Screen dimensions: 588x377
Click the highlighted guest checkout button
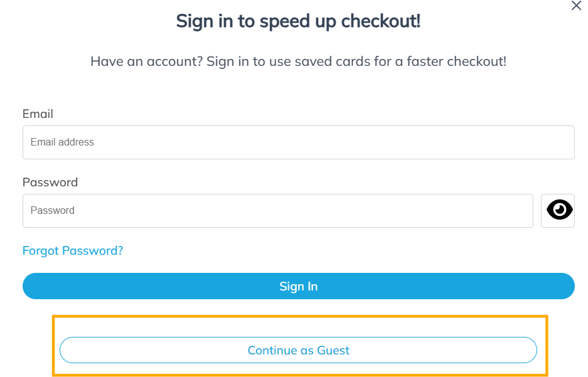coord(299,350)
